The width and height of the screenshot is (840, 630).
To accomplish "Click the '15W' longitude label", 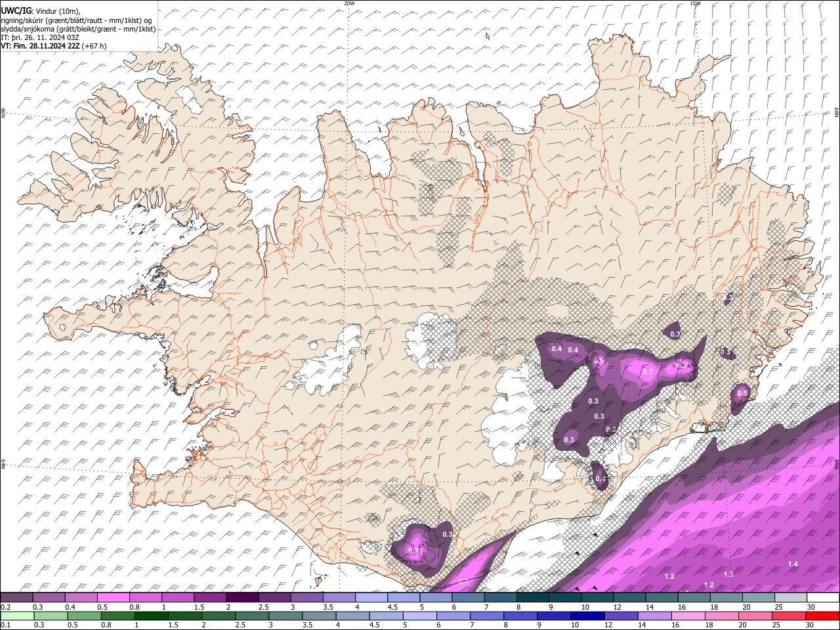I will [695, 3].
